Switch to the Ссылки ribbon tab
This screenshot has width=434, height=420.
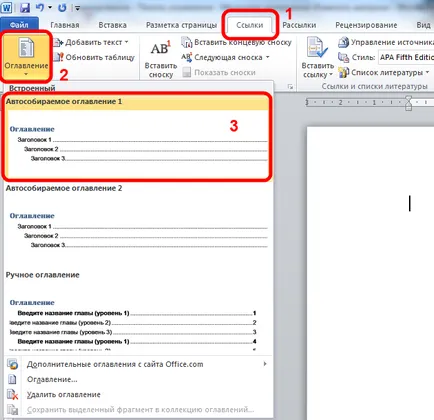pyautogui.click(x=250, y=25)
